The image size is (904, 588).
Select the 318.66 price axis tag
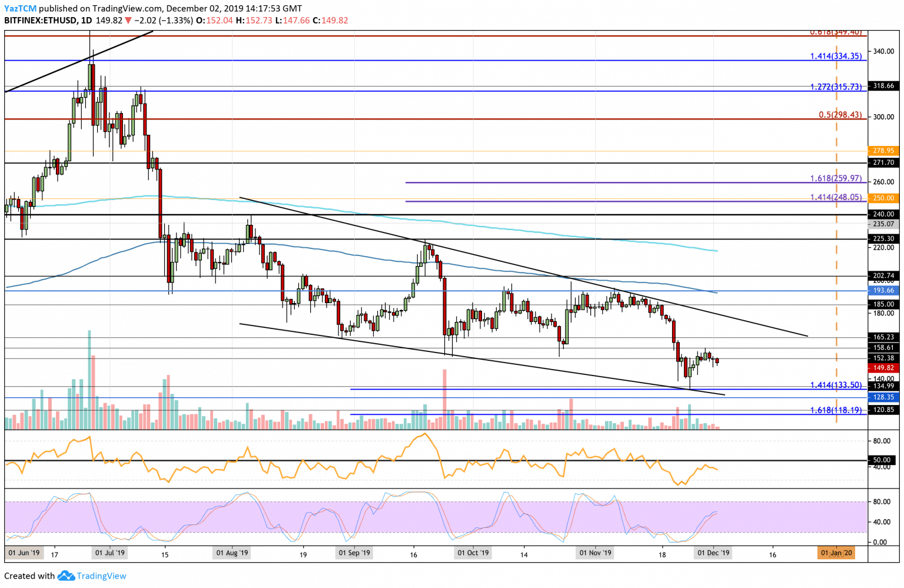[x=883, y=85]
